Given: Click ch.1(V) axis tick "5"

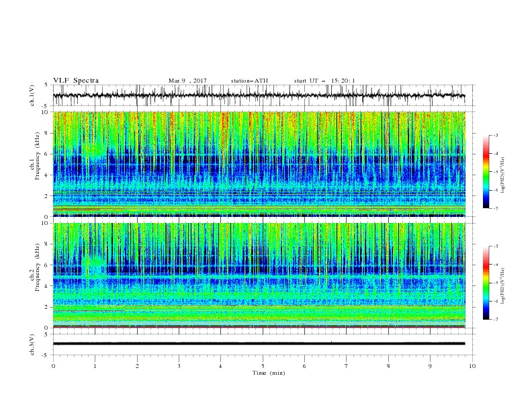Looking at the screenshot, I should point(46,85).
